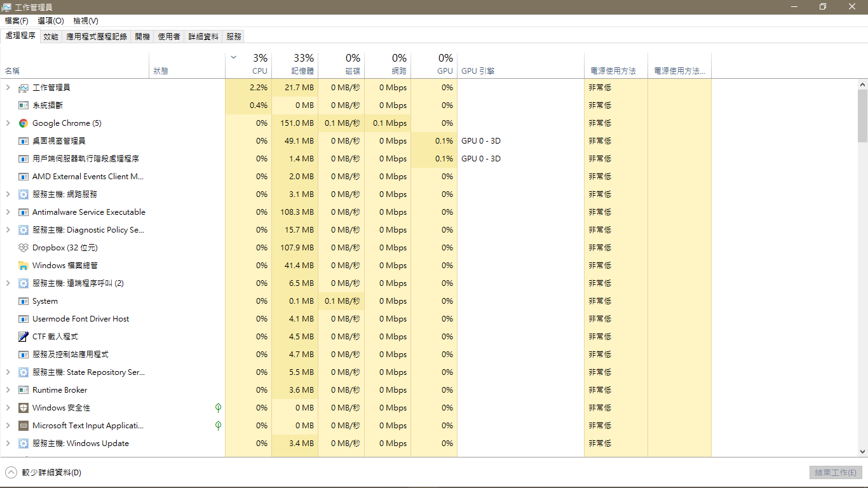This screenshot has height=488, width=868.
Task: Sort by the 網路 column header
Action: point(388,64)
